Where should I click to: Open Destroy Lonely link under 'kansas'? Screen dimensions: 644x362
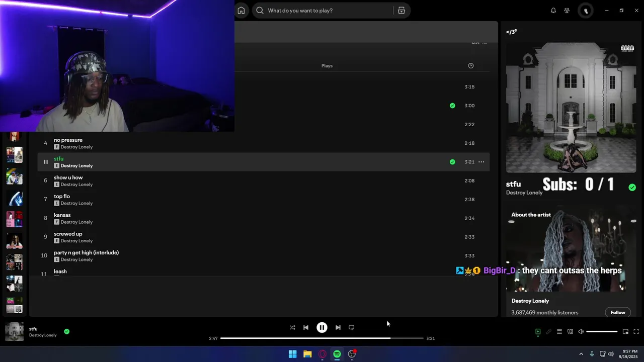pos(76,222)
